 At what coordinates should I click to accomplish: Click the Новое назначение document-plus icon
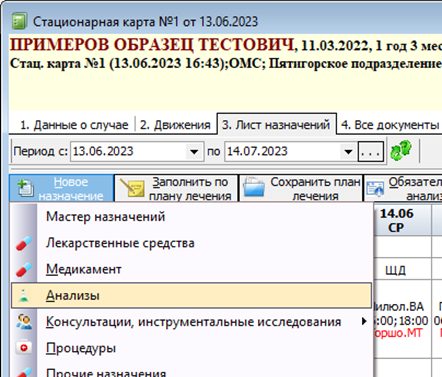(x=25, y=188)
